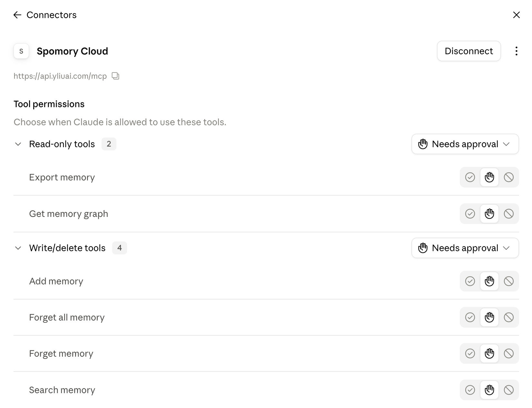Screen dimensions: 532x408
Task: Open Read-only tools permission dropdown
Action: [465, 144]
